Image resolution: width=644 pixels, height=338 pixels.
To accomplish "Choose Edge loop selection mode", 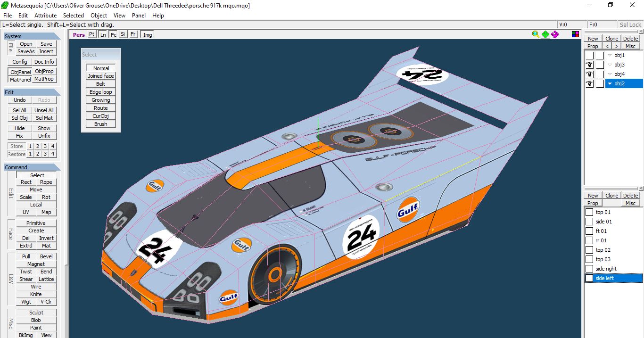I will click(x=101, y=92).
